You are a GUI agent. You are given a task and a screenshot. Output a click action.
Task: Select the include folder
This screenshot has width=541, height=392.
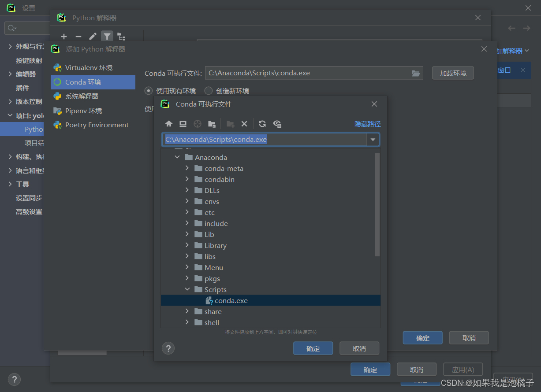pos(216,223)
